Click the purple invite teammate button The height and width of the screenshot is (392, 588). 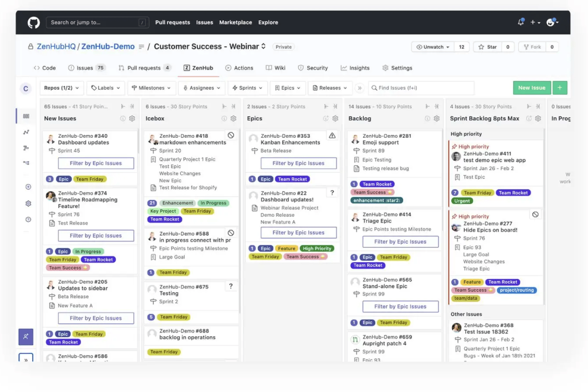[x=26, y=337]
